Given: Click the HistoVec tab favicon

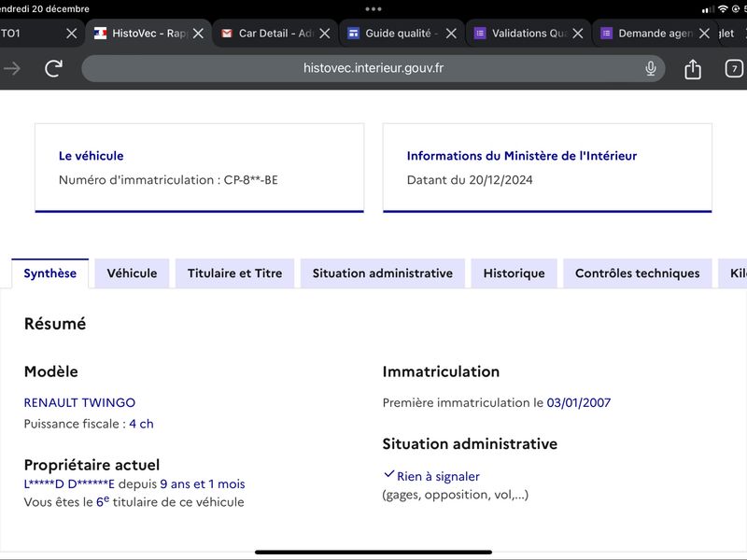Looking at the screenshot, I should [x=100, y=34].
